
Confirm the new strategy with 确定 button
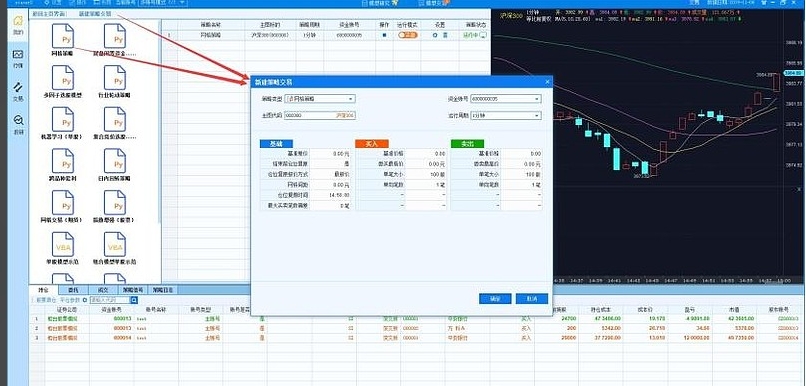(x=494, y=299)
